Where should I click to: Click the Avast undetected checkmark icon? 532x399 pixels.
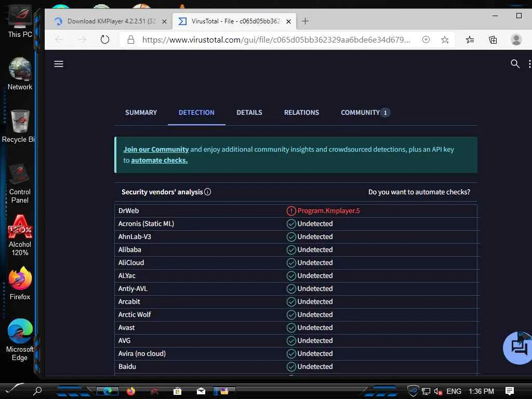pyautogui.click(x=291, y=328)
